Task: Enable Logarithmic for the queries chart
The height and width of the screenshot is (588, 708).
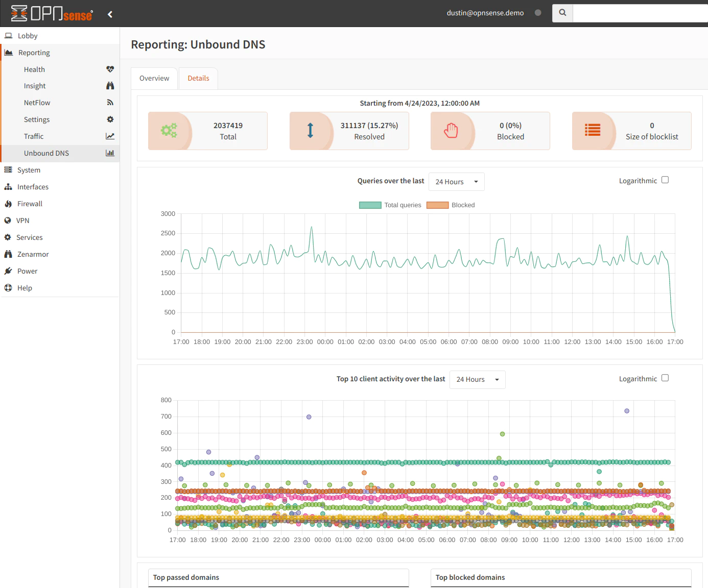Action: 665,180
